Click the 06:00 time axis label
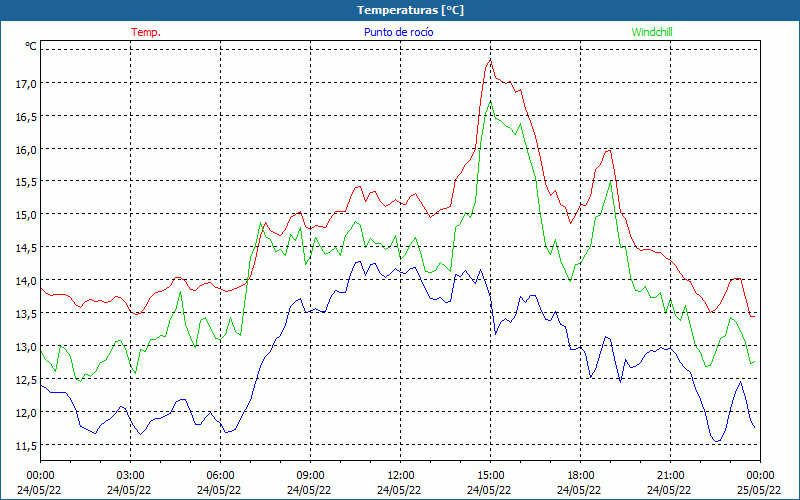The height and width of the screenshot is (500, 800). point(220,476)
